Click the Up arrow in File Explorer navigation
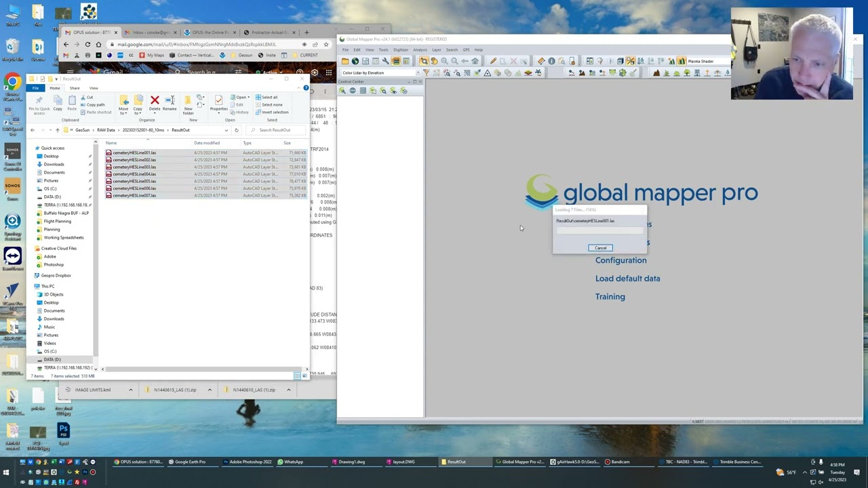Screen dimensions: 868x488 click(57, 130)
